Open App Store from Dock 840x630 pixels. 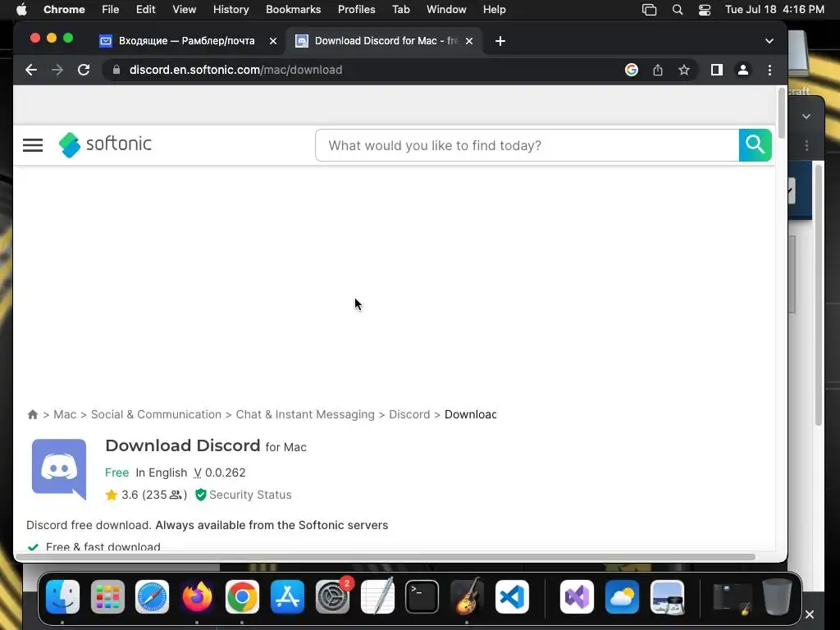click(287, 596)
